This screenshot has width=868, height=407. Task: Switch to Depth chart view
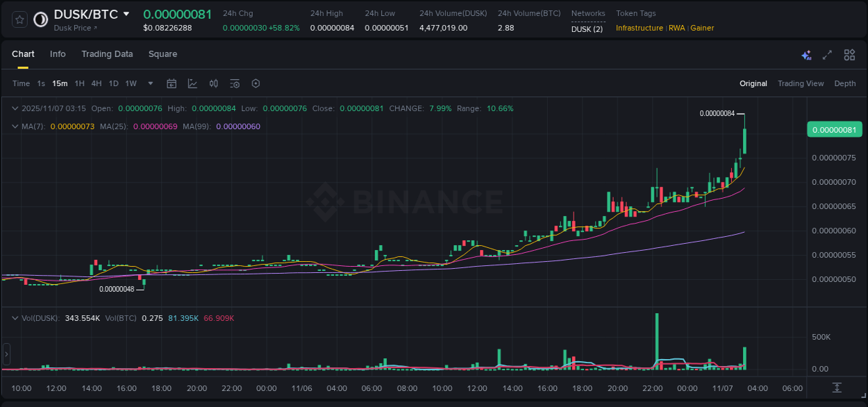tap(844, 83)
